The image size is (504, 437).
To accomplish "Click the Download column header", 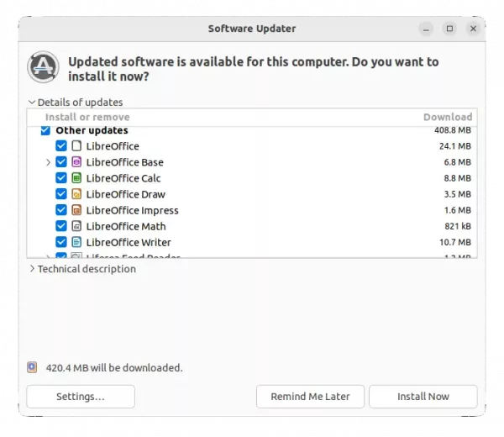I will [x=447, y=117].
